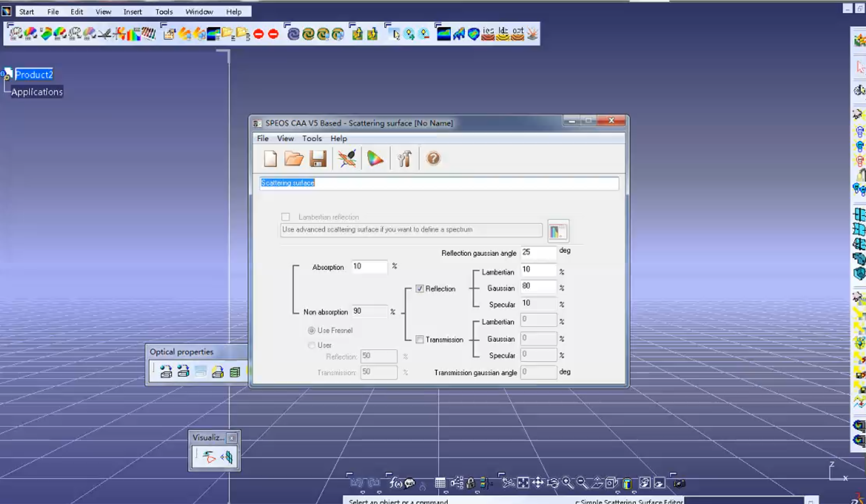
Task: Open the Start menu in the CATIA menu bar
Action: [27, 12]
